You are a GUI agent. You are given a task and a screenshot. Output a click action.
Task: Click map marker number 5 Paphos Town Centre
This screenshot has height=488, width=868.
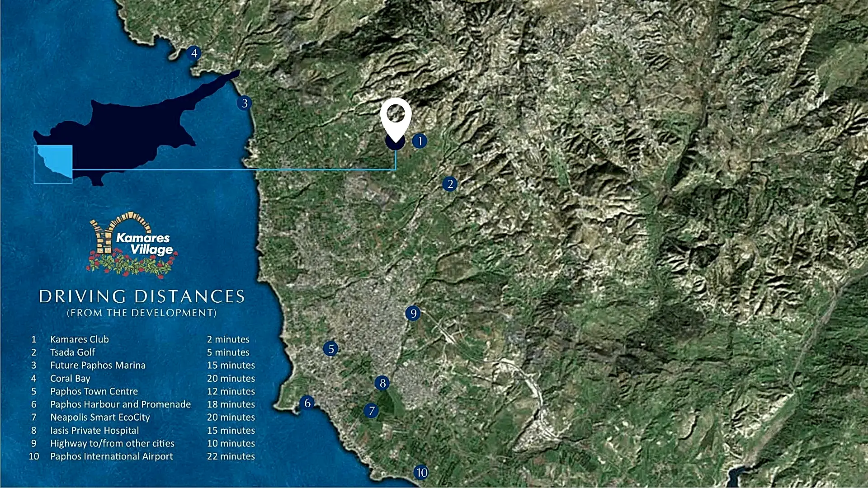click(331, 349)
